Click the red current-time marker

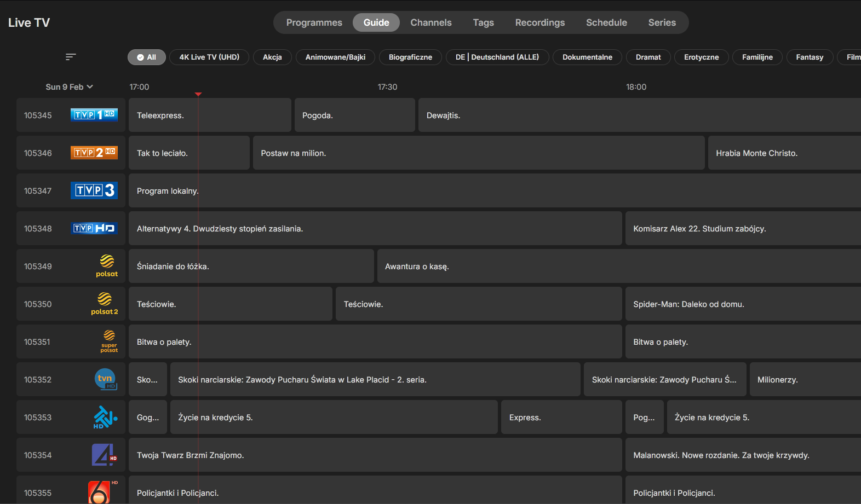[198, 95]
